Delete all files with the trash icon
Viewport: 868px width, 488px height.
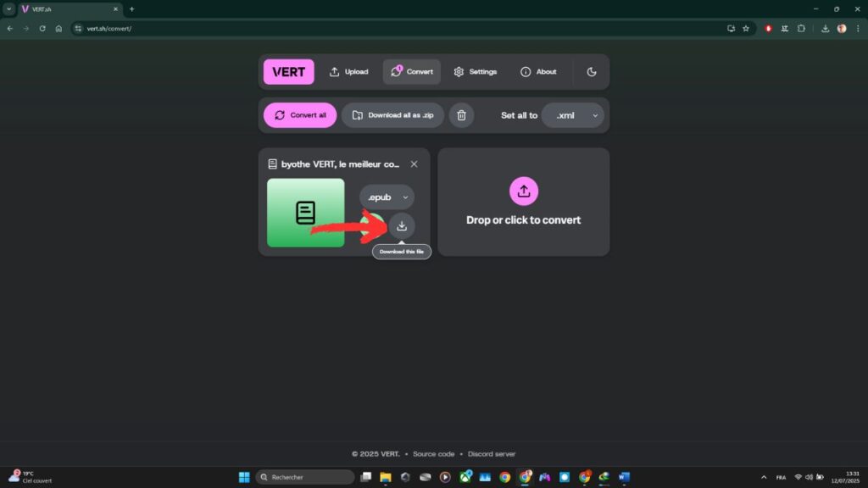click(x=461, y=115)
